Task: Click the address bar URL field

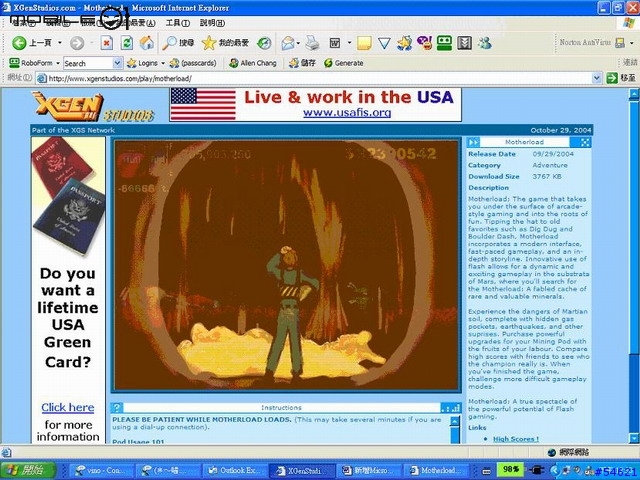Action: pyautogui.click(x=318, y=78)
